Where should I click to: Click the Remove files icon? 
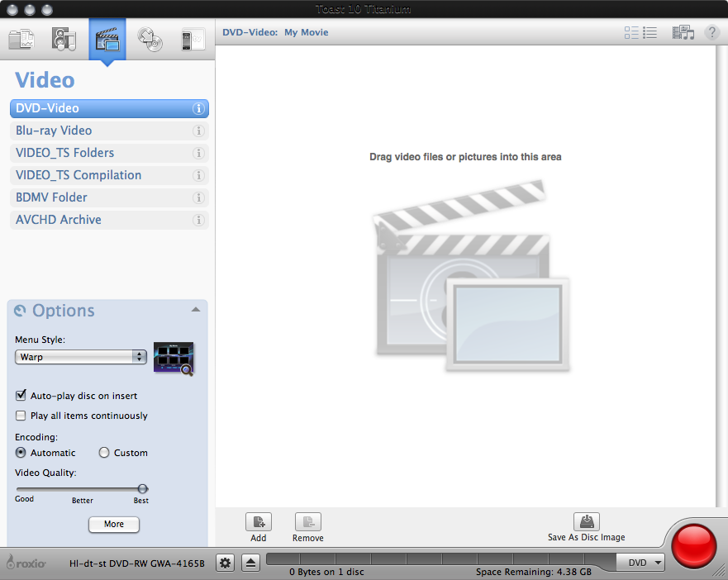(x=308, y=522)
